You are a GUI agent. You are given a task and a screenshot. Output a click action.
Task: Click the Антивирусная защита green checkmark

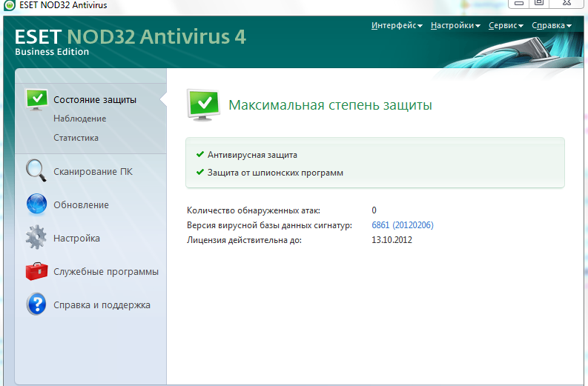point(200,154)
